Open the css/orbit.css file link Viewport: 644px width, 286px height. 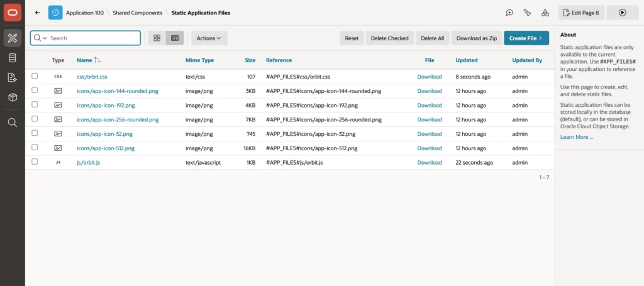tap(92, 77)
